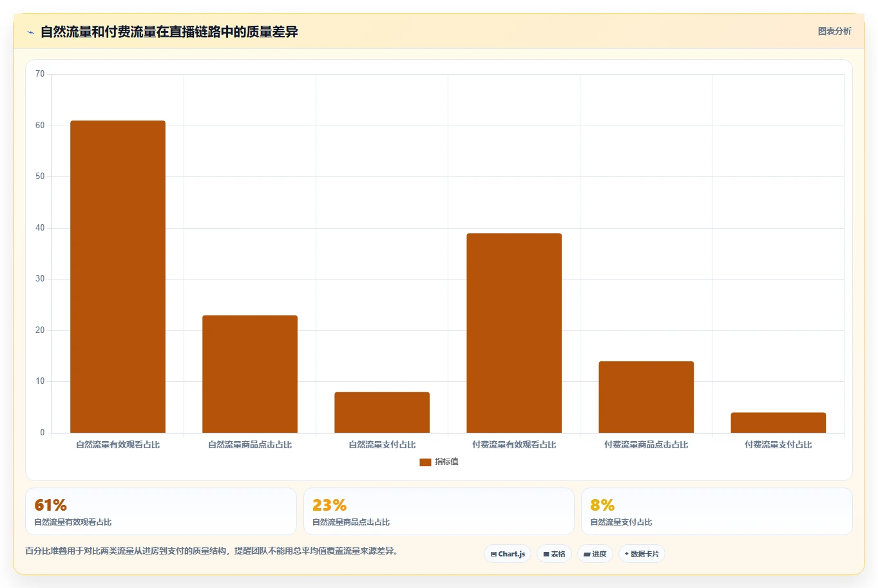Select the 数据卡片 tag chip

coord(642,554)
